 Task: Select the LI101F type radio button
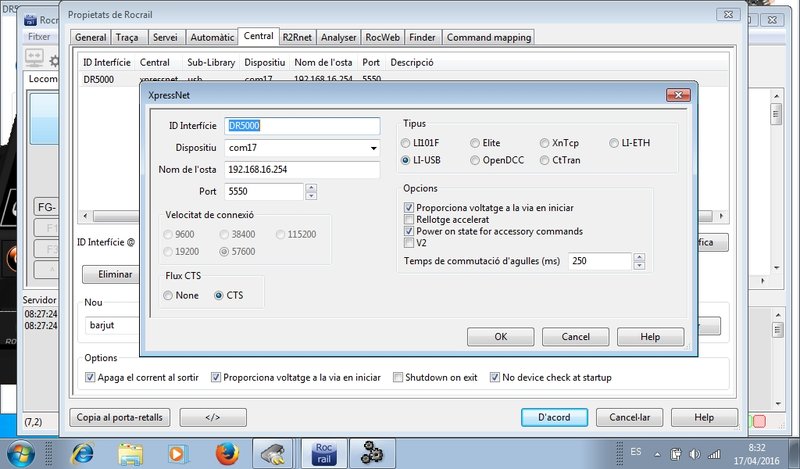pyautogui.click(x=405, y=143)
